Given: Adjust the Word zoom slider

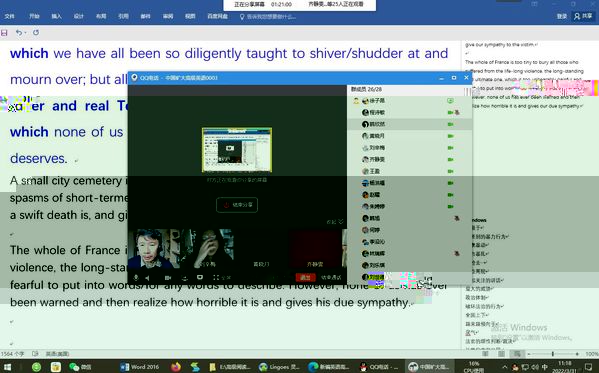Looking at the screenshot, I should pos(552,354).
